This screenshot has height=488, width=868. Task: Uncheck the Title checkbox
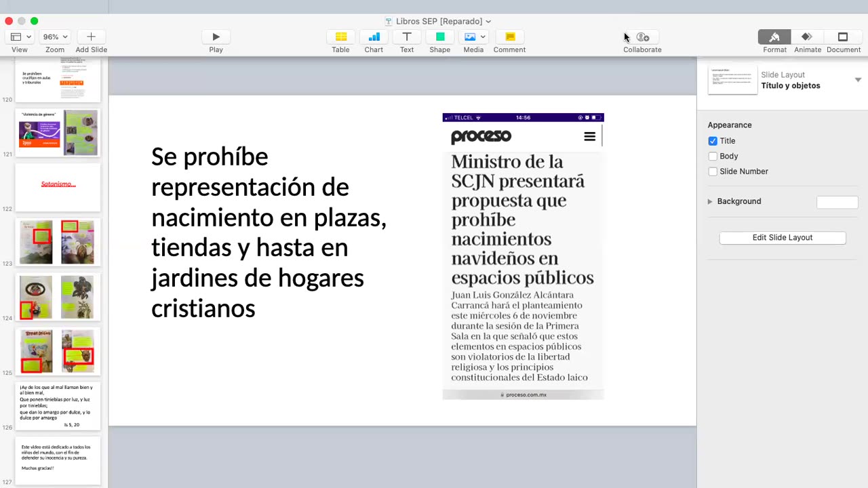[713, 141]
